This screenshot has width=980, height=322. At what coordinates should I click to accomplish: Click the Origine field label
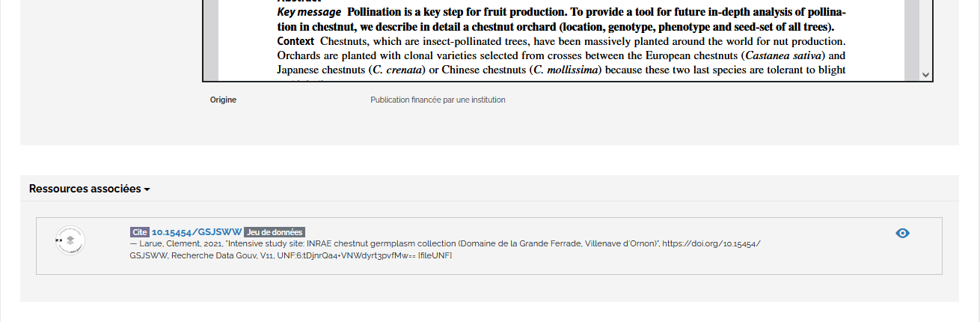(x=223, y=100)
